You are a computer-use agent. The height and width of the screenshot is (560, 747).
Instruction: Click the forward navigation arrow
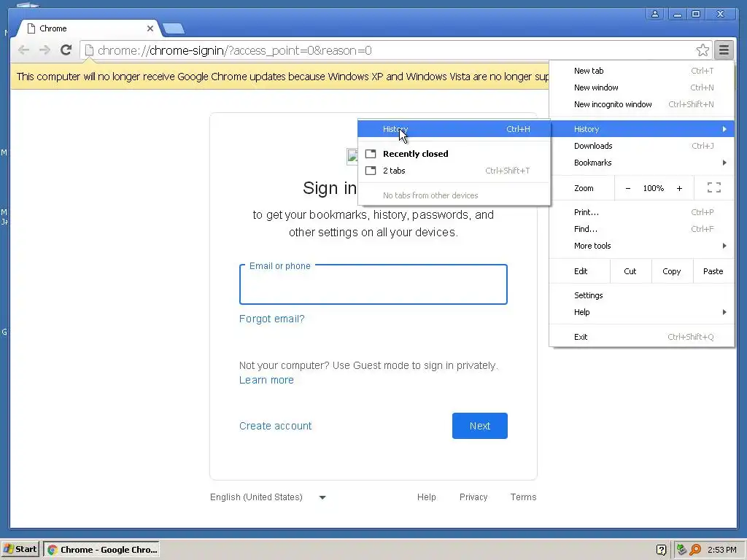44,50
